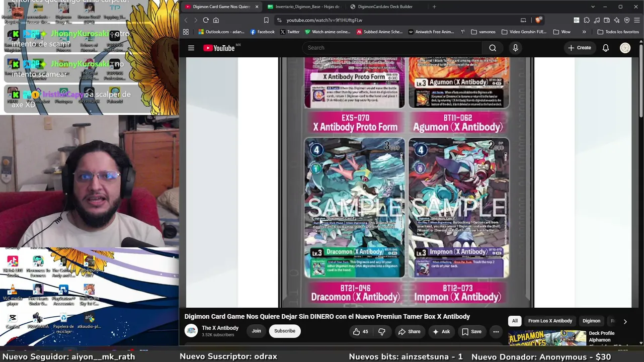The width and height of the screenshot is (644, 362).
Task: Open the Wow bookmarks folder
Action: (x=561, y=32)
